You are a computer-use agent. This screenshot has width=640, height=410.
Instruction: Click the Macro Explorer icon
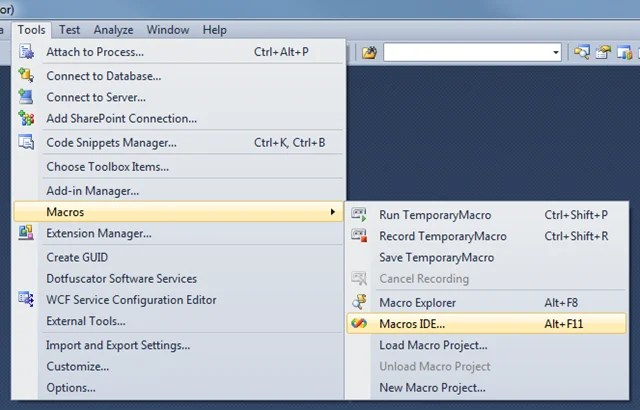pyautogui.click(x=360, y=302)
